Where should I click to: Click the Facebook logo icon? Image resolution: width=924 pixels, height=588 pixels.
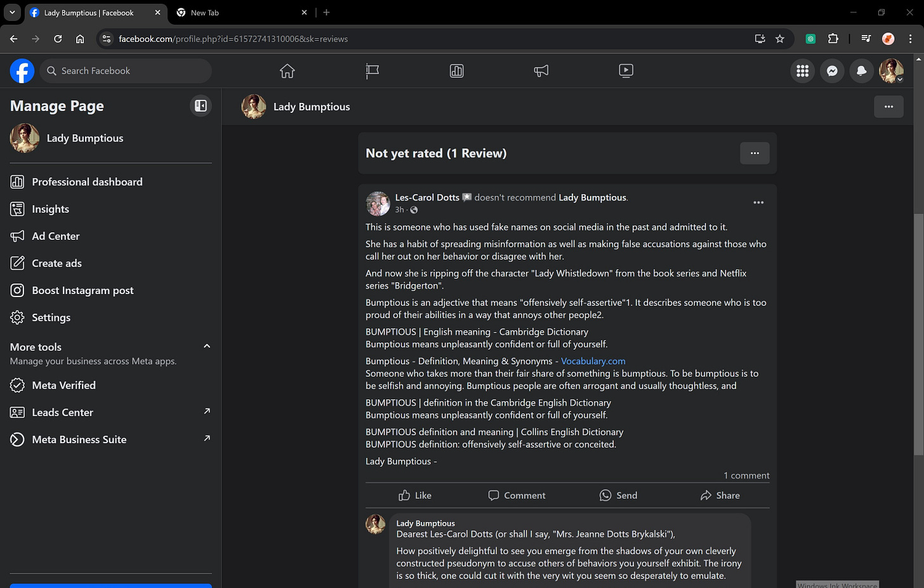click(22, 71)
